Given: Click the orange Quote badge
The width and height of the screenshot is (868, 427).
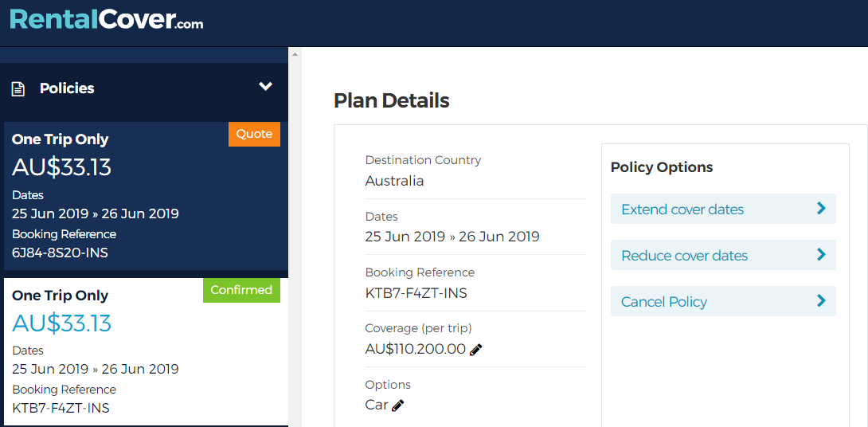Looking at the screenshot, I should pyautogui.click(x=254, y=134).
